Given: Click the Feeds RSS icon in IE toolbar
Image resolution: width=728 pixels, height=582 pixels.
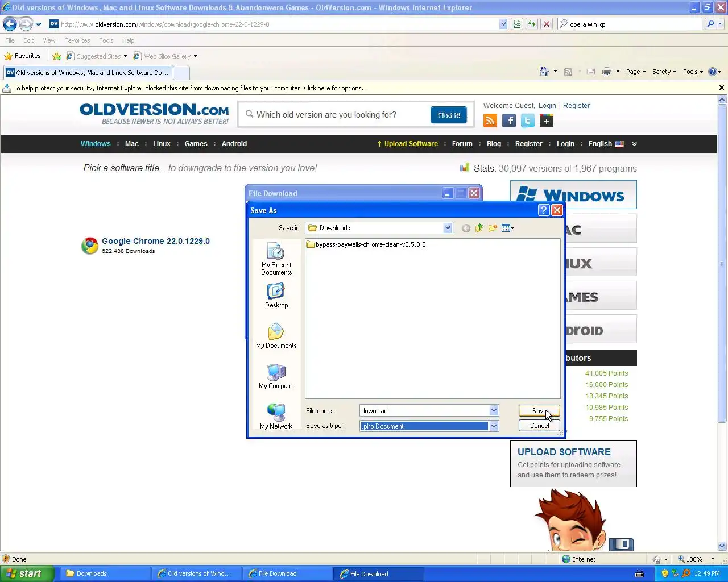Looking at the screenshot, I should click(568, 72).
